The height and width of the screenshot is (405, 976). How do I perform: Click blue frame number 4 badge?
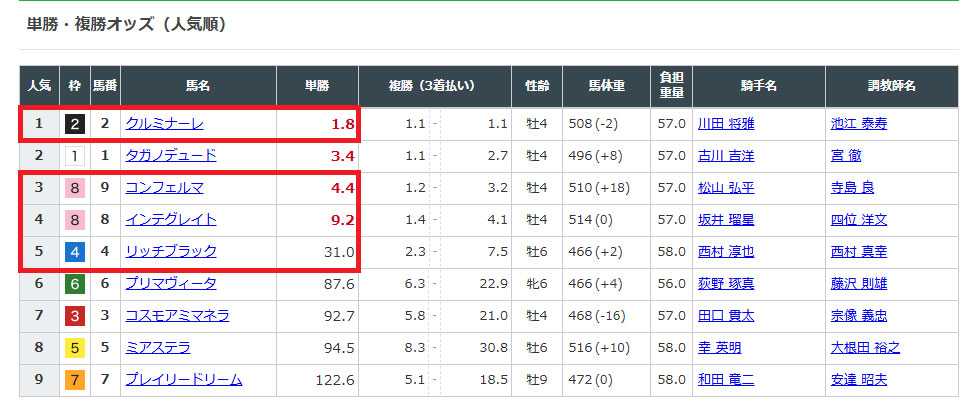[x=74, y=252]
